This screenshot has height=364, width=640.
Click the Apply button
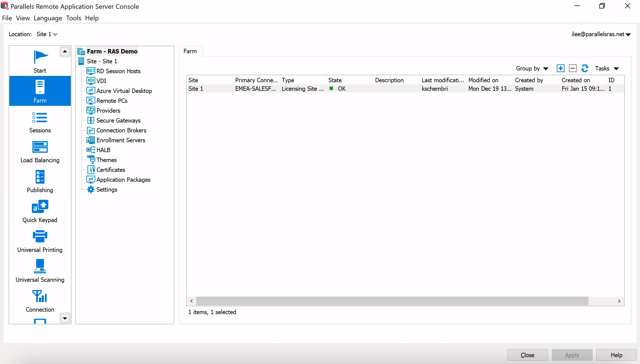click(572, 355)
